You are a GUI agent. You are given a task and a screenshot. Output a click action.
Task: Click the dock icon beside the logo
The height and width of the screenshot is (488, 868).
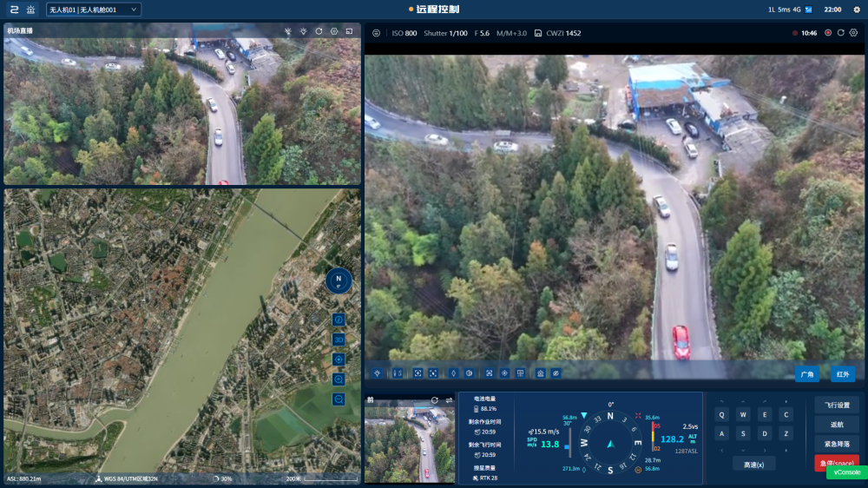tap(31, 10)
